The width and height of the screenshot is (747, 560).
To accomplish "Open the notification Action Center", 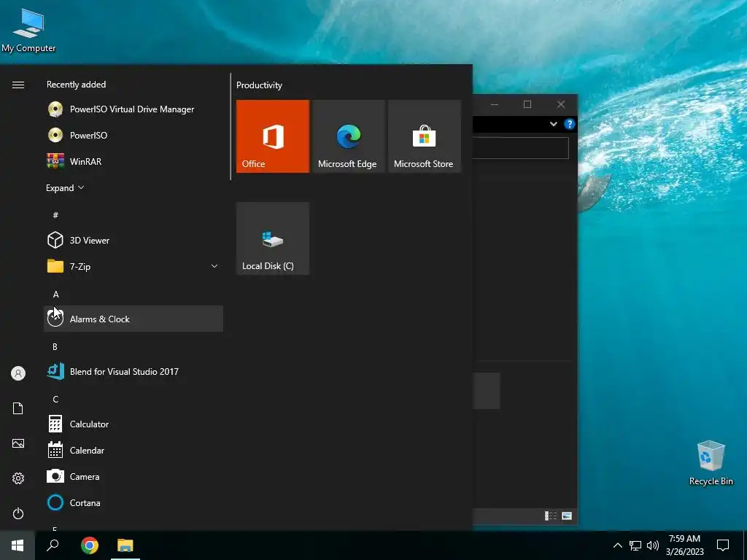I will coord(723,545).
